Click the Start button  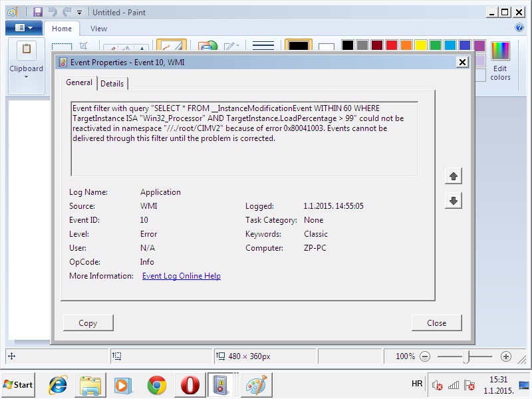click(x=19, y=384)
